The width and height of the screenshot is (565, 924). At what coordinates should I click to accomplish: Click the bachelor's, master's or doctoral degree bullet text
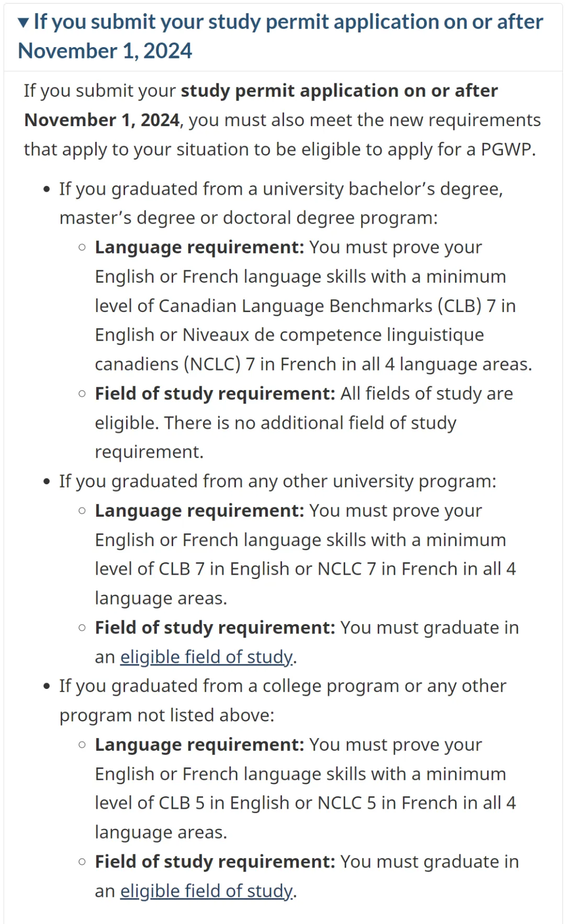(281, 203)
